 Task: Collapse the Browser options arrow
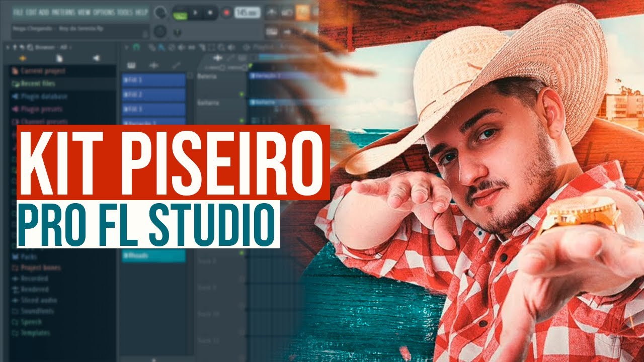coord(9,47)
